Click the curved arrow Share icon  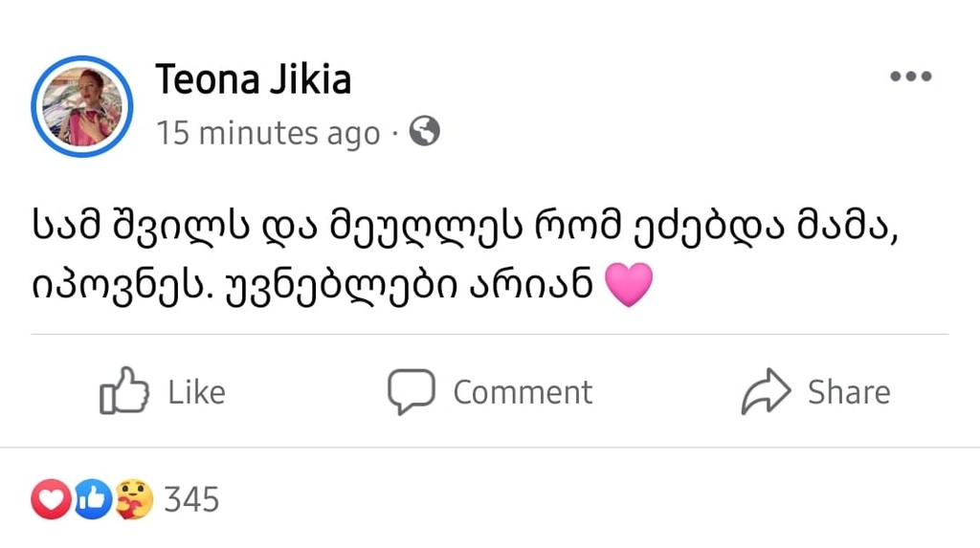(x=766, y=391)
